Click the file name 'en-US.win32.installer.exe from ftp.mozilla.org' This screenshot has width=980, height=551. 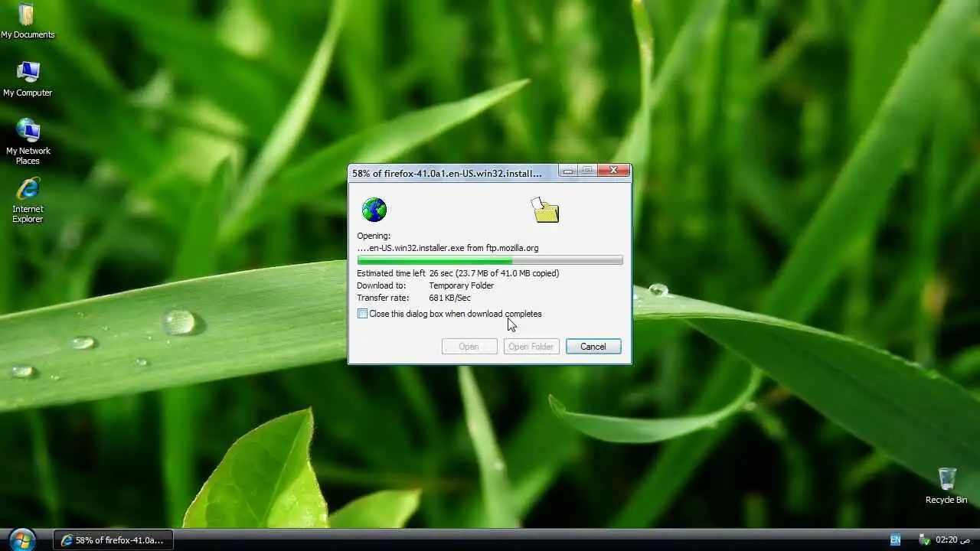(448, 248)
